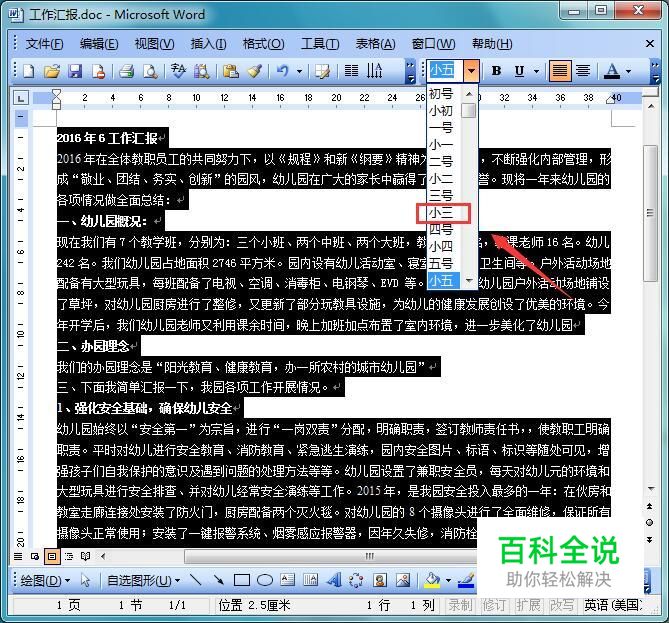
Task: Insert WordArt from drawing toolbar
Action: (334, 579)
